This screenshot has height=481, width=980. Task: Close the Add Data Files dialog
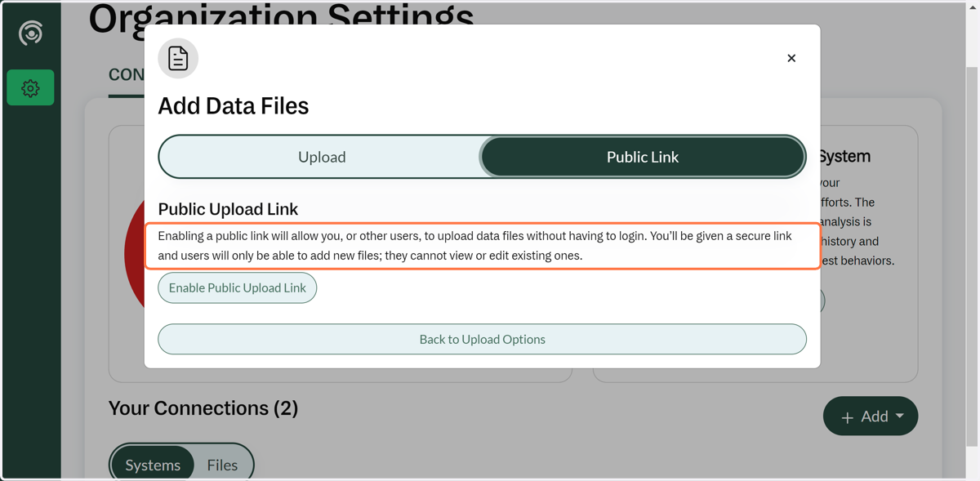[x=791, y=58]
